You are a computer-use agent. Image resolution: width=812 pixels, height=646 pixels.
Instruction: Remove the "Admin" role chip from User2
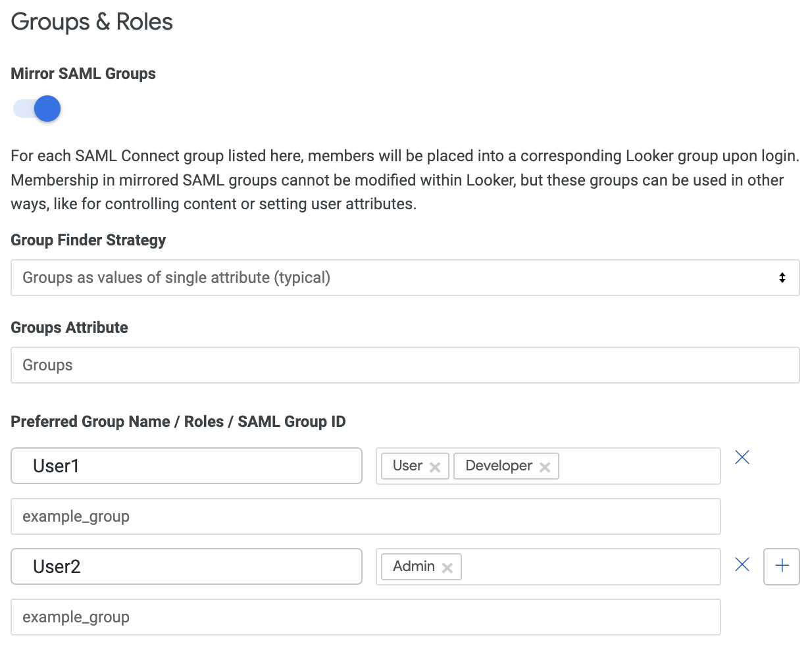(447, 566)
